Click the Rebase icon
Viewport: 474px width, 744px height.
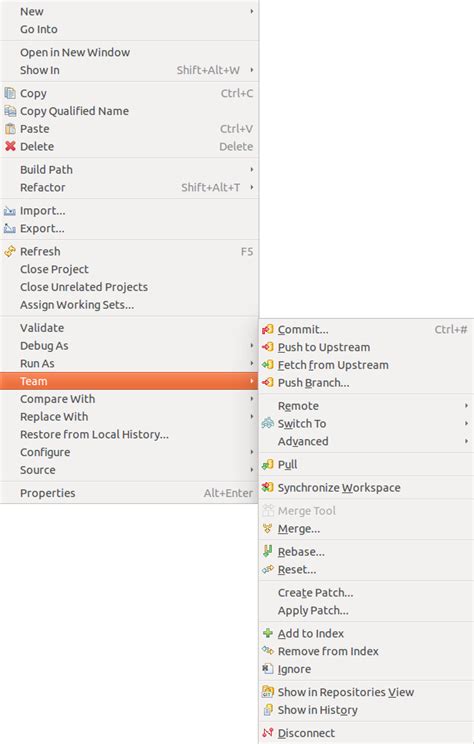coord(268,551)
